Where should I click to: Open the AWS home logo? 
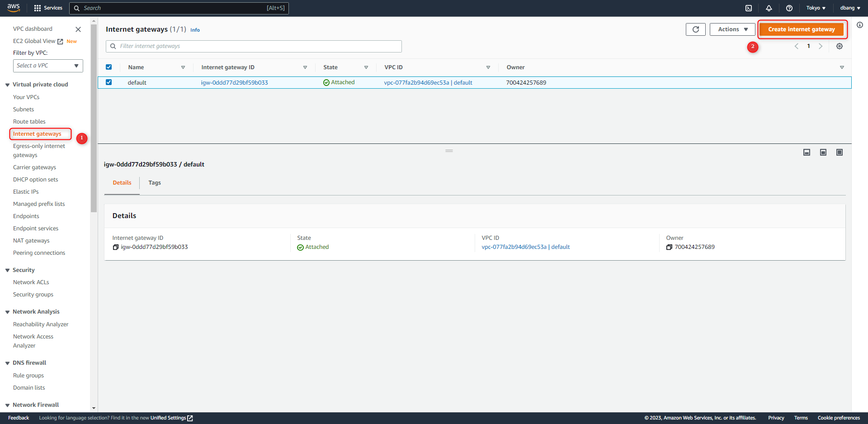click(14, 8)
